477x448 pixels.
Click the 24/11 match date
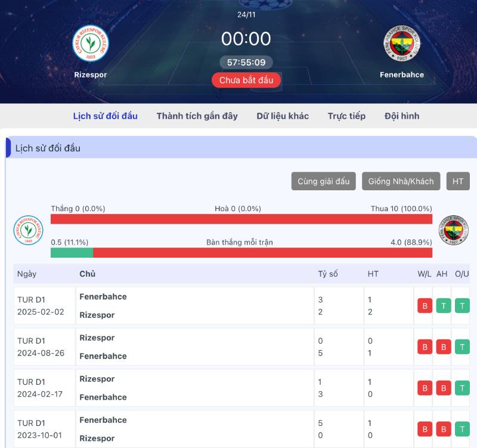point(246,14)
